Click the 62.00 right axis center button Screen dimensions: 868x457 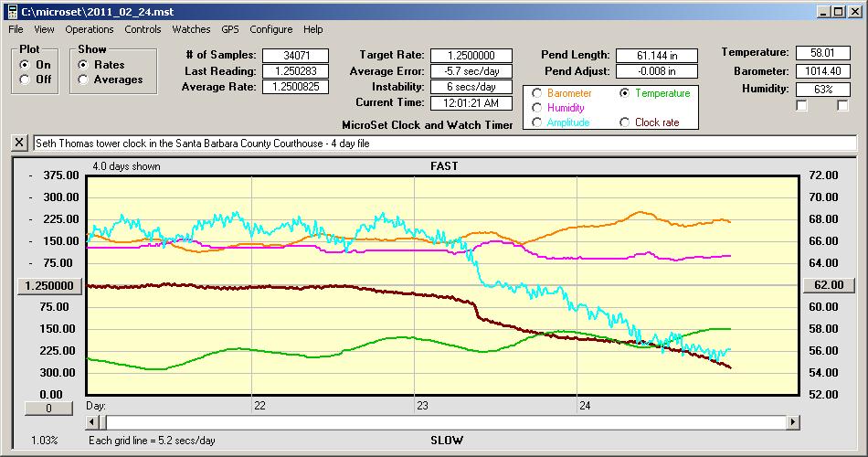pyautogui.click(x=829, y=285)
